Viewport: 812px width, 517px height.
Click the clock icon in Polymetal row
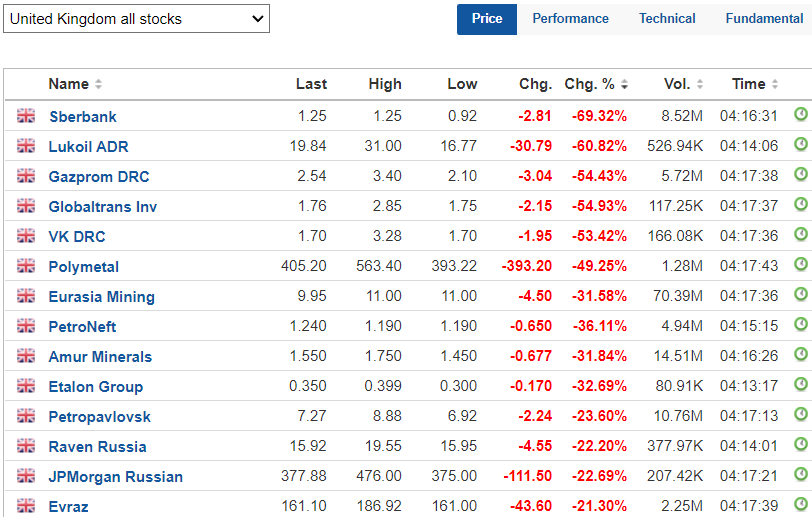[x=800, y=265]
